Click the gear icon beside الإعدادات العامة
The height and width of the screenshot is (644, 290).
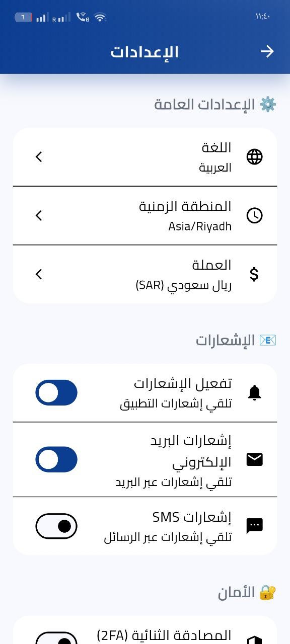point(268,104)
